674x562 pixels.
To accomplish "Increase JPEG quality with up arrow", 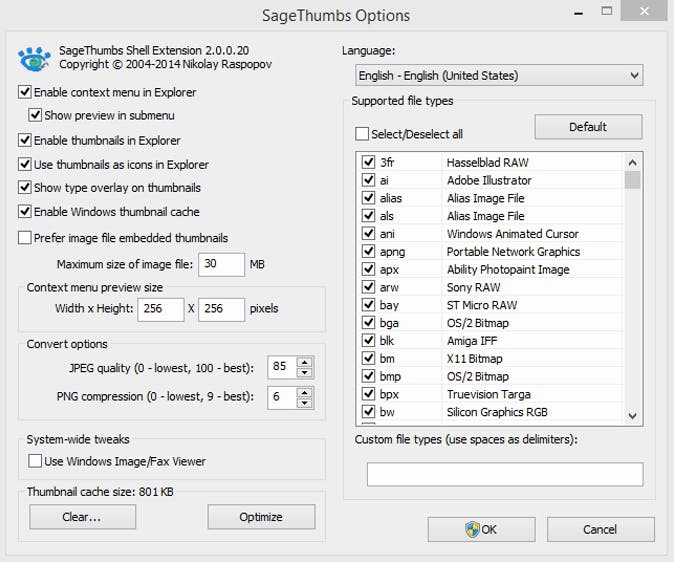I will (x=305, y=361).
